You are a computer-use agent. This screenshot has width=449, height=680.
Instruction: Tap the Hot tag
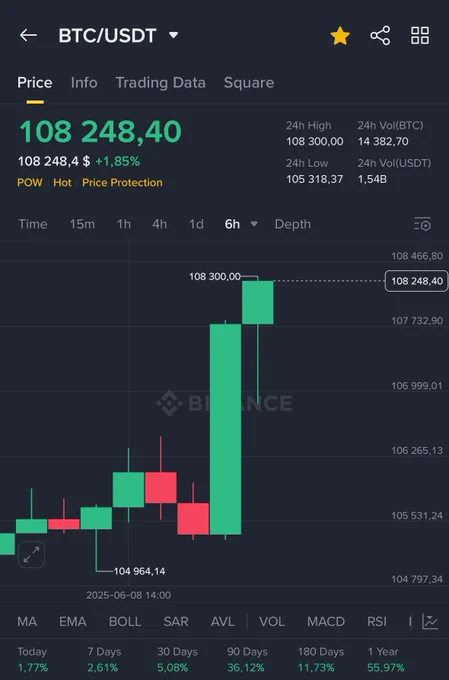(62, 183)
